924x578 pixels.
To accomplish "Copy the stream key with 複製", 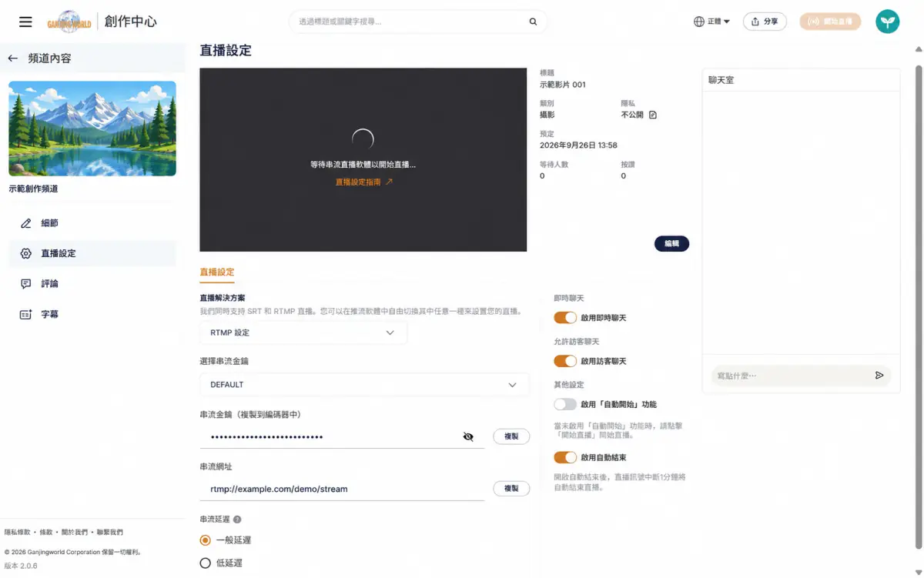I will 511,436.
